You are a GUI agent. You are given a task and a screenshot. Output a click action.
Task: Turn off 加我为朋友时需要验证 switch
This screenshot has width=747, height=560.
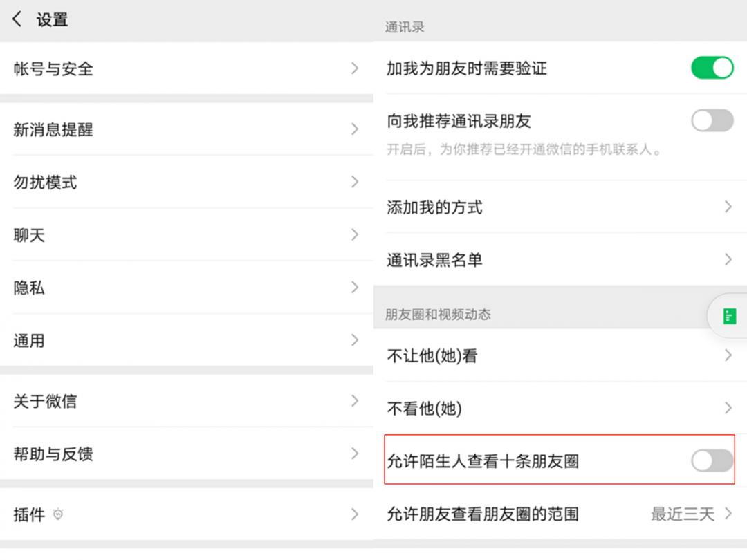coord(712,68)
